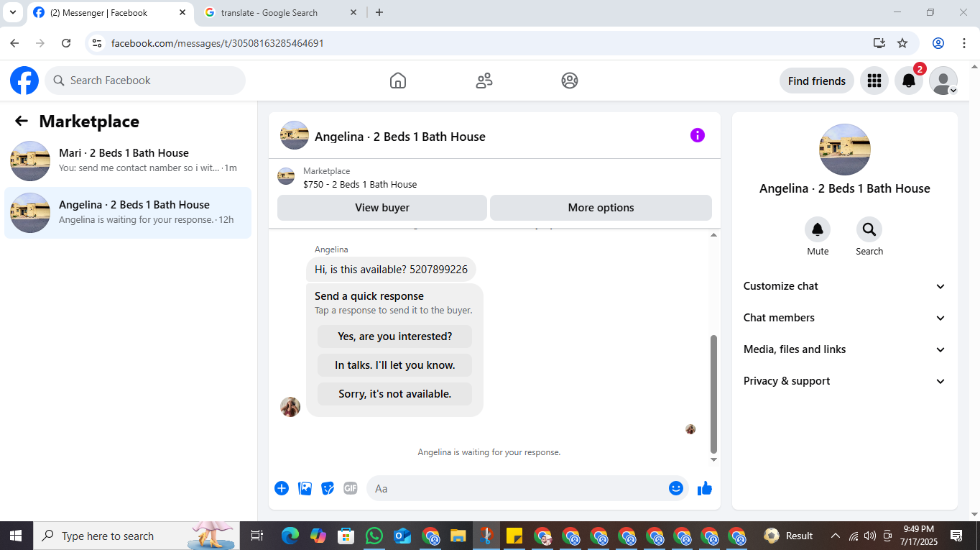
Task: Open a new Chrome tab
Action: (379, 12)
